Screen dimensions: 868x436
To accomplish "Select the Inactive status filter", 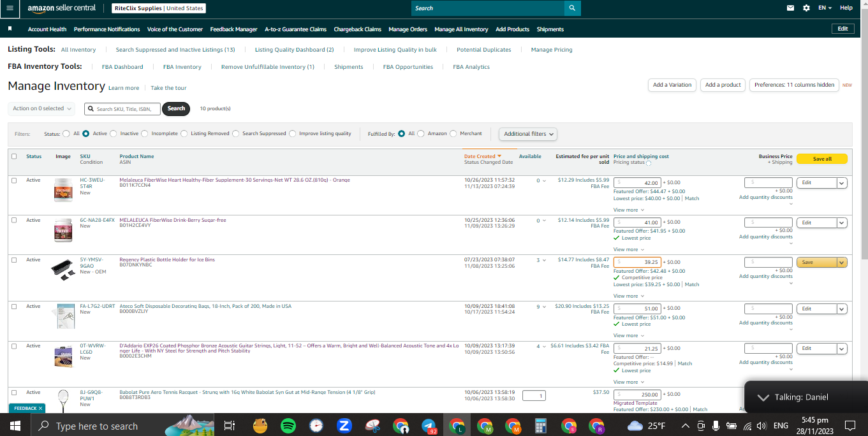I will click(114, 134).
